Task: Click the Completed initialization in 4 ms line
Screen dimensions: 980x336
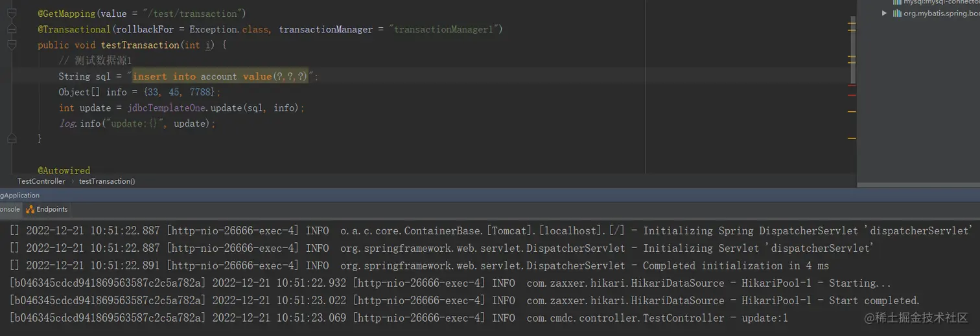Action: click(x=419, y=265)
